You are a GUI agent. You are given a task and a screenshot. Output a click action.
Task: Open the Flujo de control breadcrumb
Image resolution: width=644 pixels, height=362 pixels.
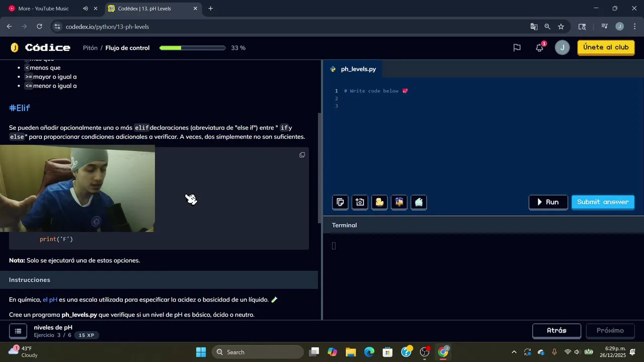point(127,48)
